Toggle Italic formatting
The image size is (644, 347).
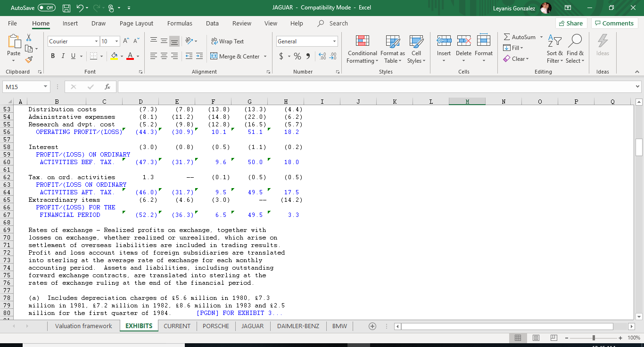63,56
